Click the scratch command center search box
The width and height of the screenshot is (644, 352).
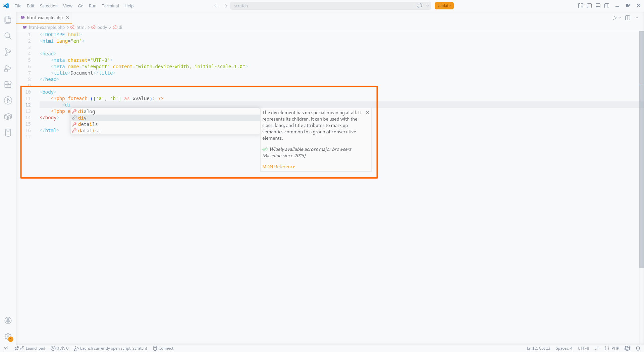[x=322, y=6]
